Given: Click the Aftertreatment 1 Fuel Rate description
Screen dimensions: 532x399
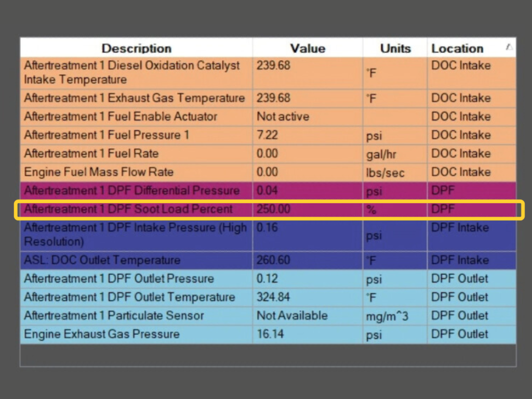Looking at the screenshot, I should coord(91,154).
